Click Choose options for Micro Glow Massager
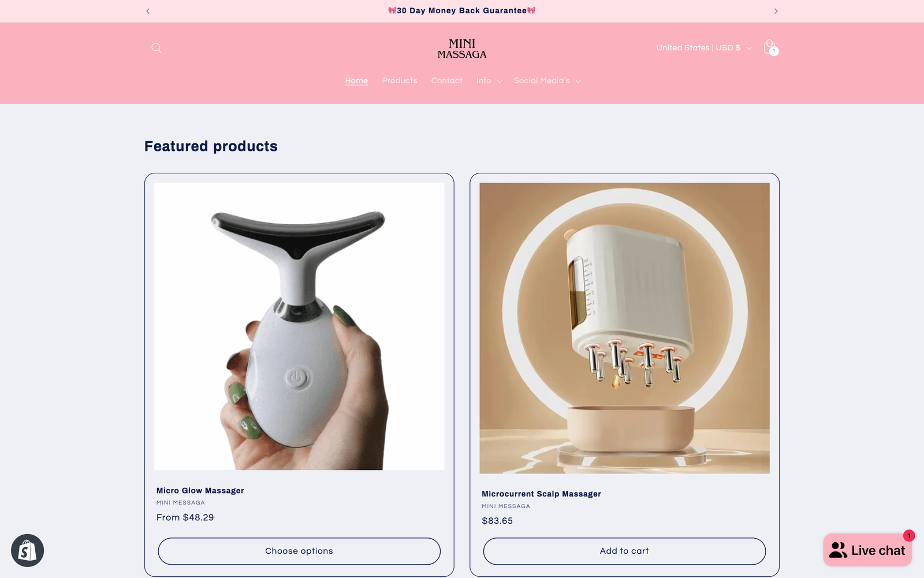This screenshot has height=578, width=924. pyautogui.click(x=299, y=551)
